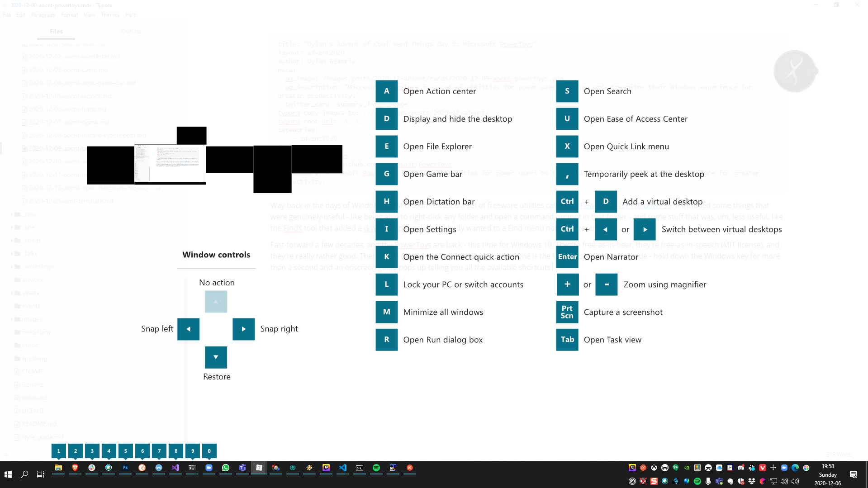Viewport: 868px width, 488px height.
Task: Click the R key tile for Run dialog
Action: coord(386,339)
